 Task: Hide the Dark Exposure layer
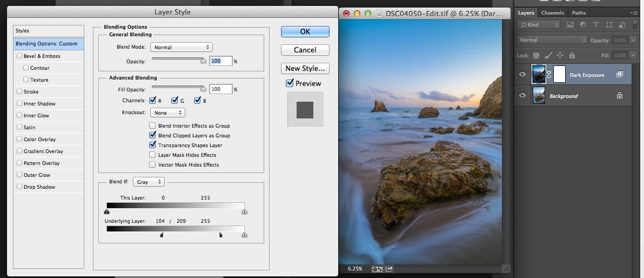(522, 75)
